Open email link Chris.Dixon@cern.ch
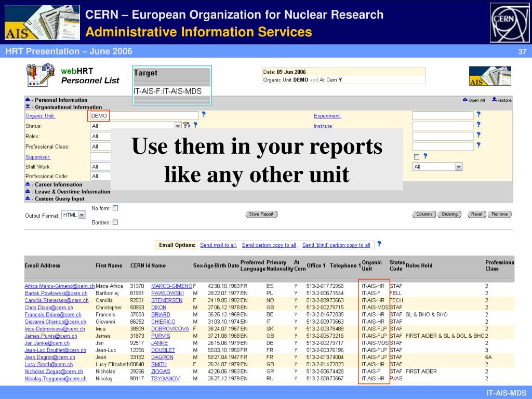 49,308
